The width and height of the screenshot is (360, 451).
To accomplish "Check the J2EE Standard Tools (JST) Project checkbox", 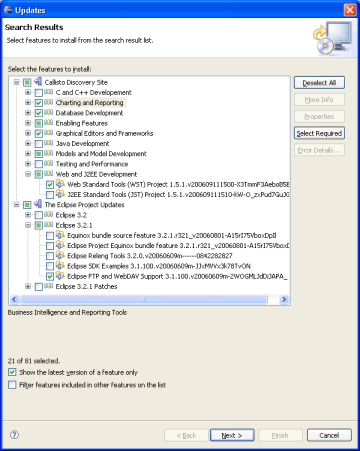I will 50,195.
